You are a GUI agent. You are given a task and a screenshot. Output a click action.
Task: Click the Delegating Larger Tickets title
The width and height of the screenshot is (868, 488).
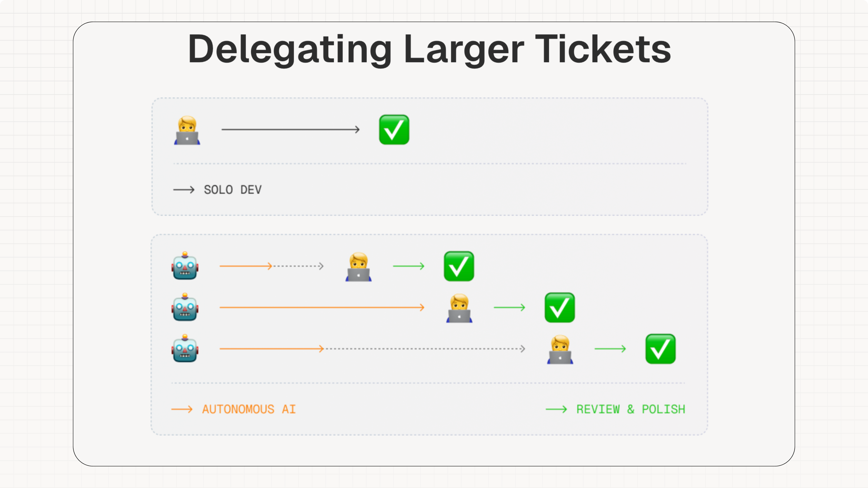pyautogui.click(x=430, y=49)
